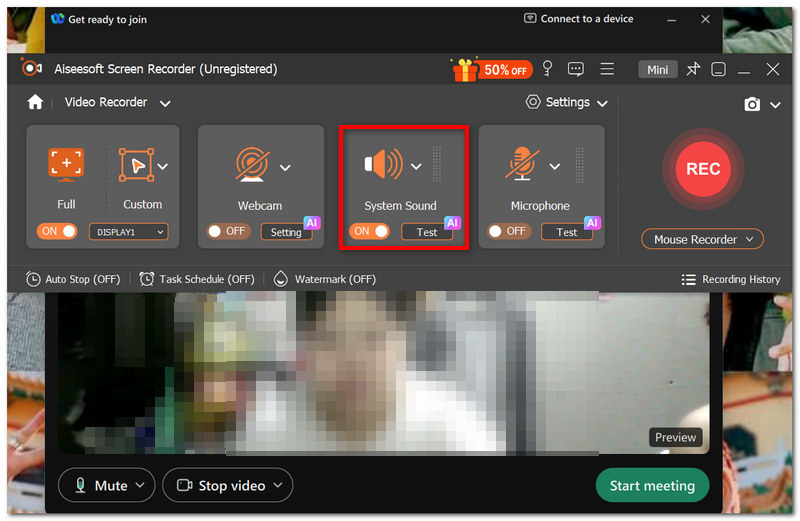Image resolution: width=800 pixels, height=521 pixels.
Task: Click the AI badge on Microphone Test
Action: pos(592,222)
